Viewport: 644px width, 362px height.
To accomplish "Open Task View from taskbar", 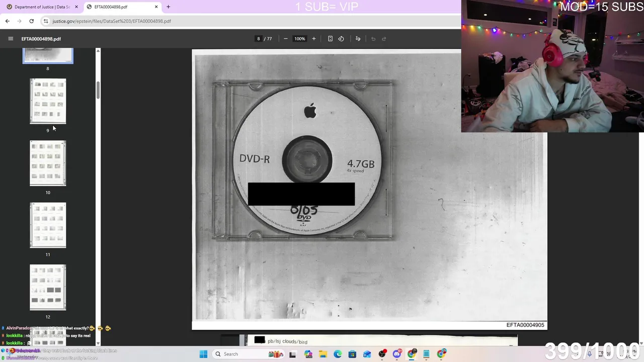I will 293,354.
